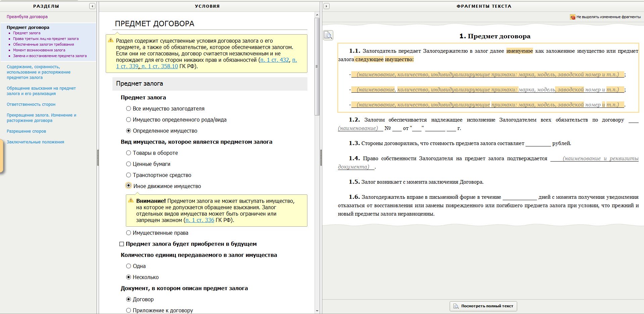Click the document preview magnifier icon
Image resolution: width=644 pixels, height=314 pixels.
tap(328, 35)
